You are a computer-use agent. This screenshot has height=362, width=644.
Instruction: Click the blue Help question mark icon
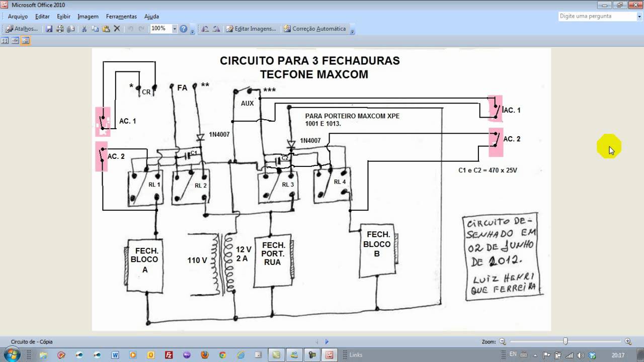click(x=184, y=29)
